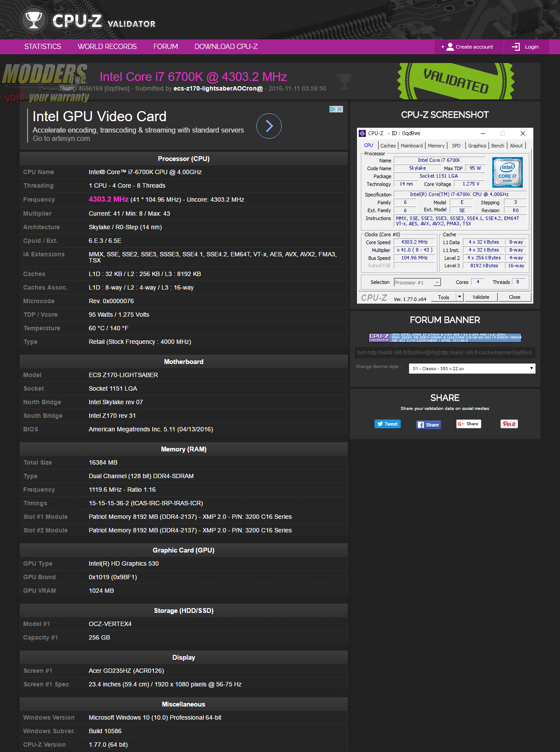The height and width of the screenshot is (752, 560).
Task: Minimize the CPU-Z screenshot window
Action: pos(483,133)
